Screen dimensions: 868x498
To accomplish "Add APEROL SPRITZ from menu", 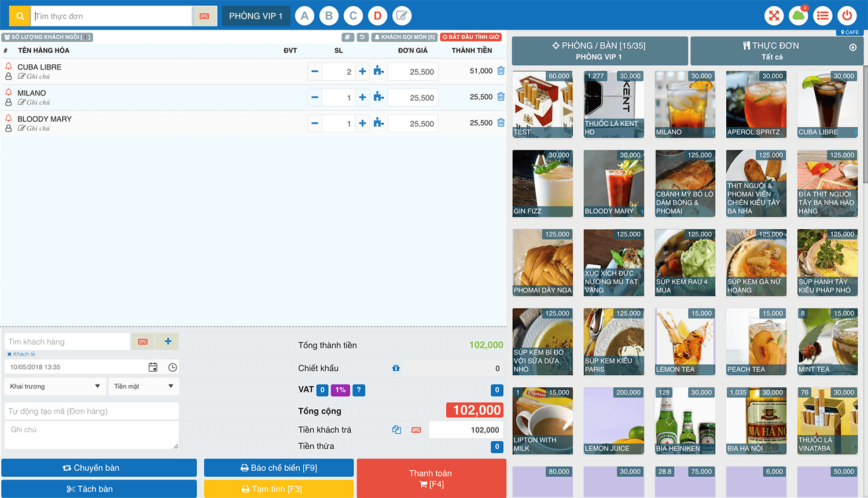I will 756,104.
